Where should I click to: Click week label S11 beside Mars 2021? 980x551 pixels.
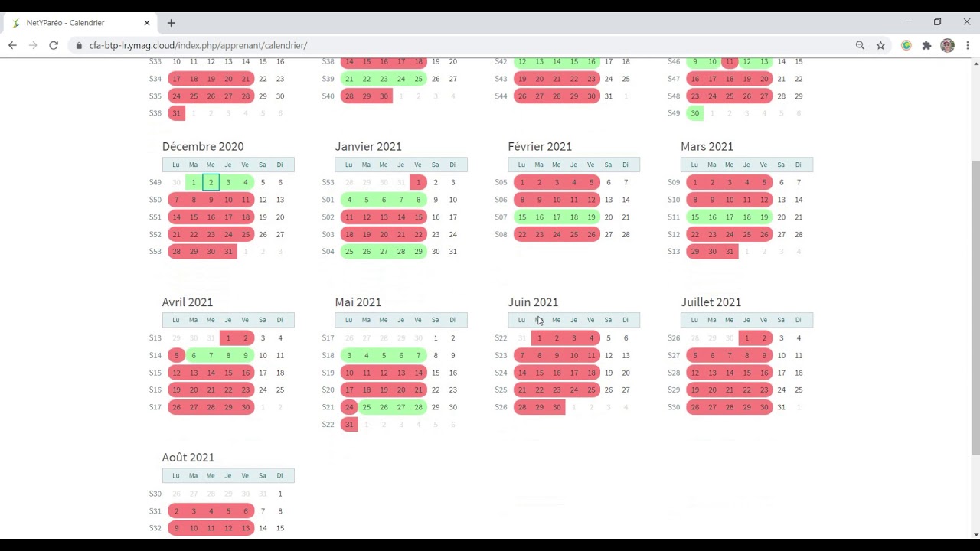point(674,217)
